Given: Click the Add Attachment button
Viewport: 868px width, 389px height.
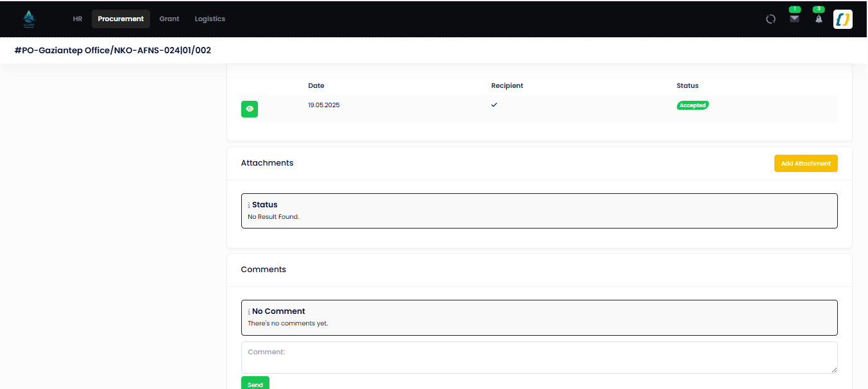Looking at the screenshot, I should pos(806,164).
